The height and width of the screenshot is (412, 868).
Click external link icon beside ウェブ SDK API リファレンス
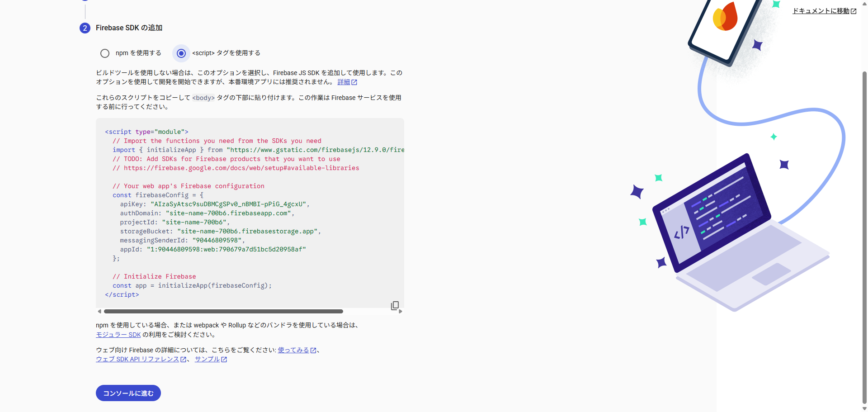tap(183, 359)
